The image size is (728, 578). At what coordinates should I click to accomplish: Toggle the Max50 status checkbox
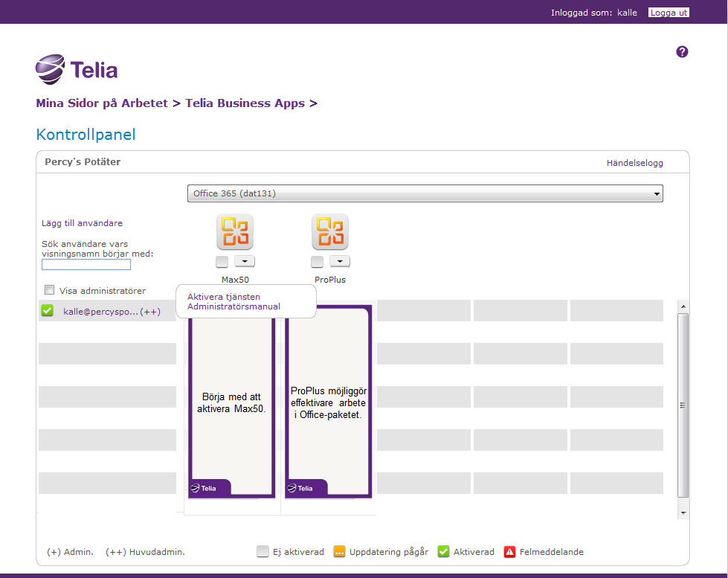pyautogui.click(x=222, y=262)
